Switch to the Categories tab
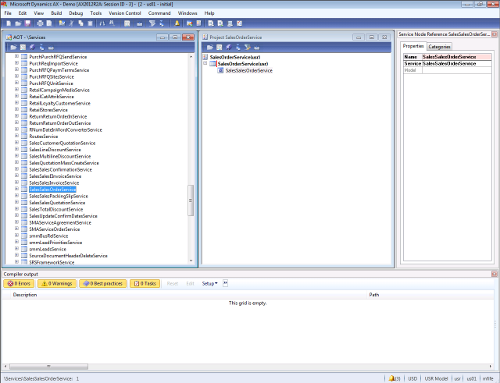This screenshot has width=500, height=383. (439, 47)
